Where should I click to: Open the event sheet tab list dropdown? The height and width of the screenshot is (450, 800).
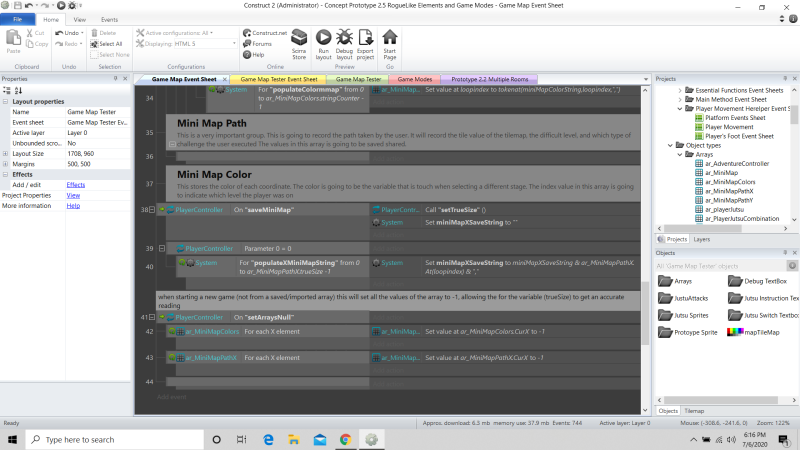click(646, 80)
